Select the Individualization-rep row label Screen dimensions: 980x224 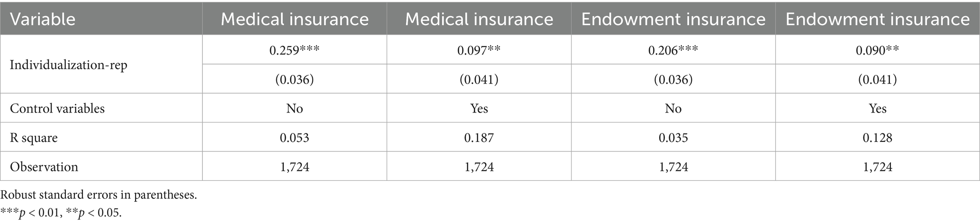pyautogui.click(x=69, y=65)
